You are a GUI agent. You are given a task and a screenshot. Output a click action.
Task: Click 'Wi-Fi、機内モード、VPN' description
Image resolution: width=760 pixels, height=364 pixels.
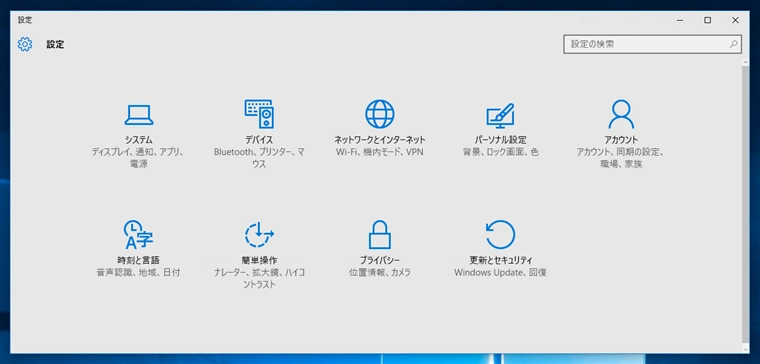(x=380, y=152)
